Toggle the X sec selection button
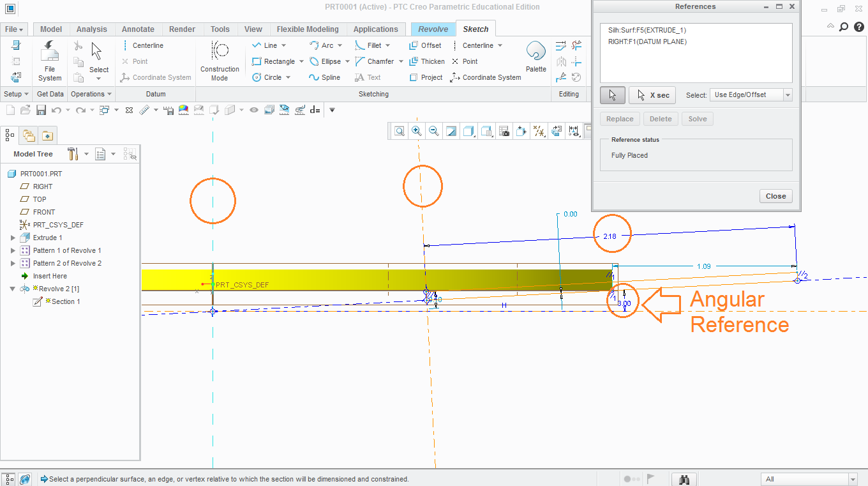 [x=653, y=95]
